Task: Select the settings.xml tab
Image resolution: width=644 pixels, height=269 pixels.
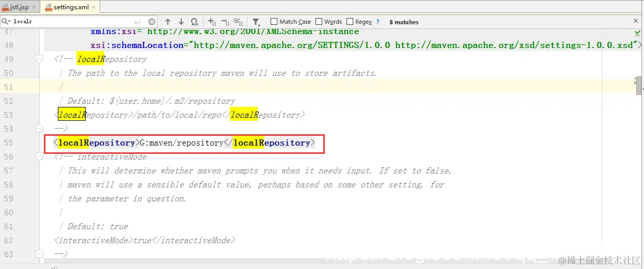Action: [71, 7]
